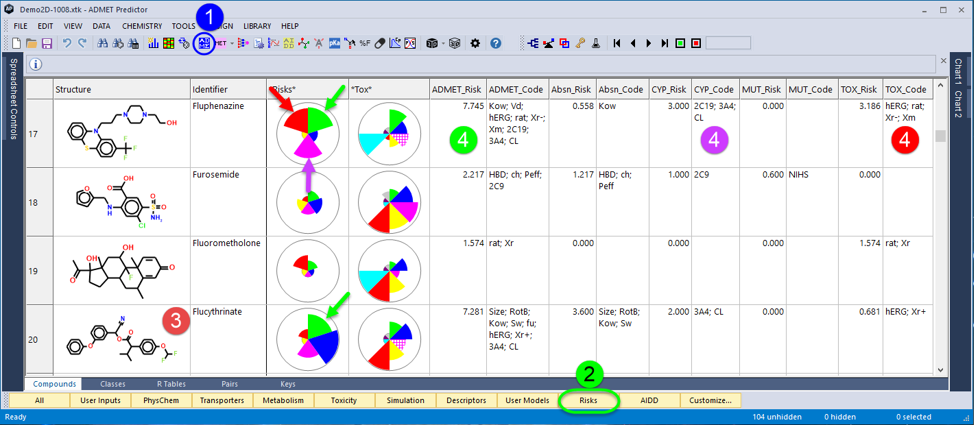Go to the next record
This screenshot has height=425, width=980.
pyautogui.click(x=648, y=43)
